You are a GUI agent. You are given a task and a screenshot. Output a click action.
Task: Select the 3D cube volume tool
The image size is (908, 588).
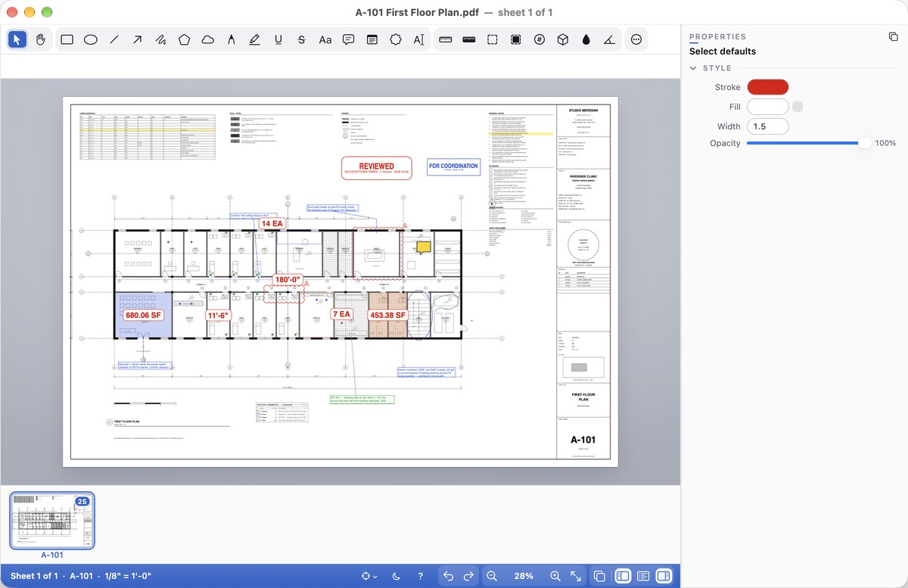[x=562, y=39]
